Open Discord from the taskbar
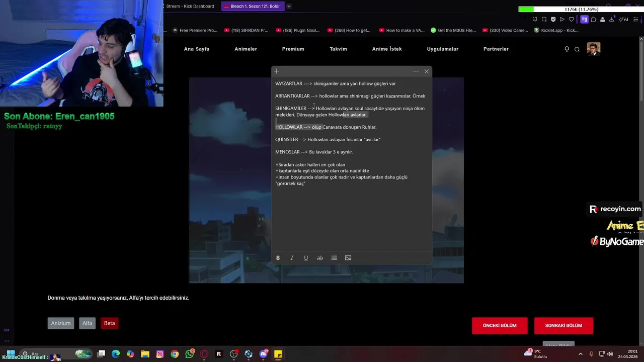Screen dimensions: 644x362 click(264, 354)
